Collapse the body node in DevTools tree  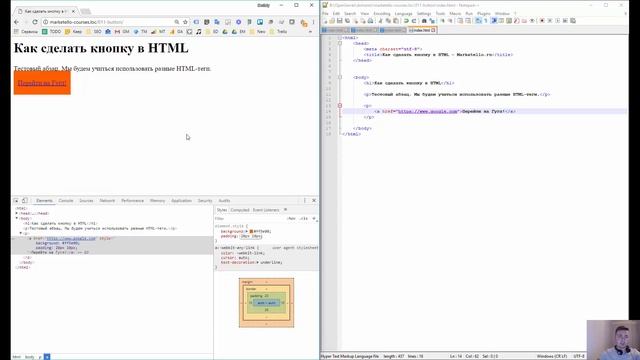coord(17,218)
